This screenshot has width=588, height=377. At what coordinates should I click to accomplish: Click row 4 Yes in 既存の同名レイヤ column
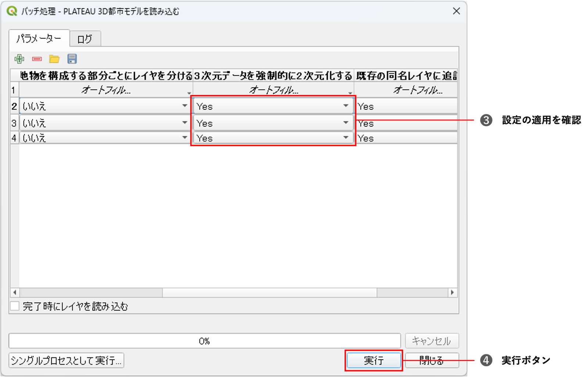pyautogui.click(x=406, y=138)
